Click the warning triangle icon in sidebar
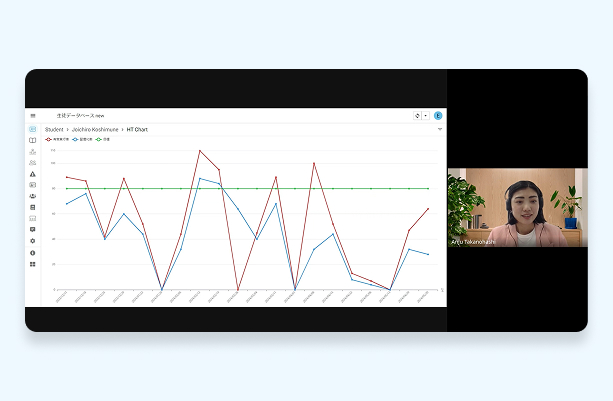The height and width of the screenshot is (401, 613). tap(32, 174)
